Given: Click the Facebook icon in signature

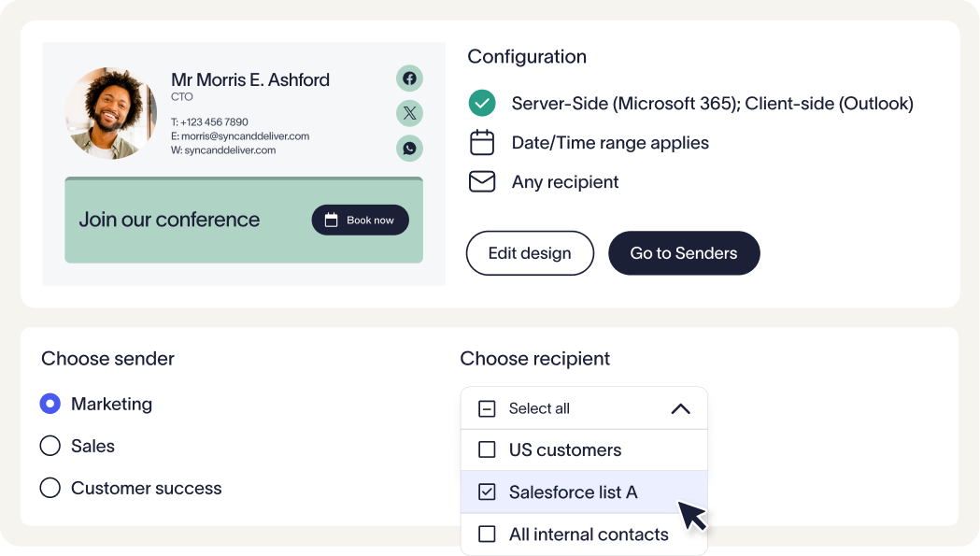Looking at the screenshot, I should tap(409, 78).
